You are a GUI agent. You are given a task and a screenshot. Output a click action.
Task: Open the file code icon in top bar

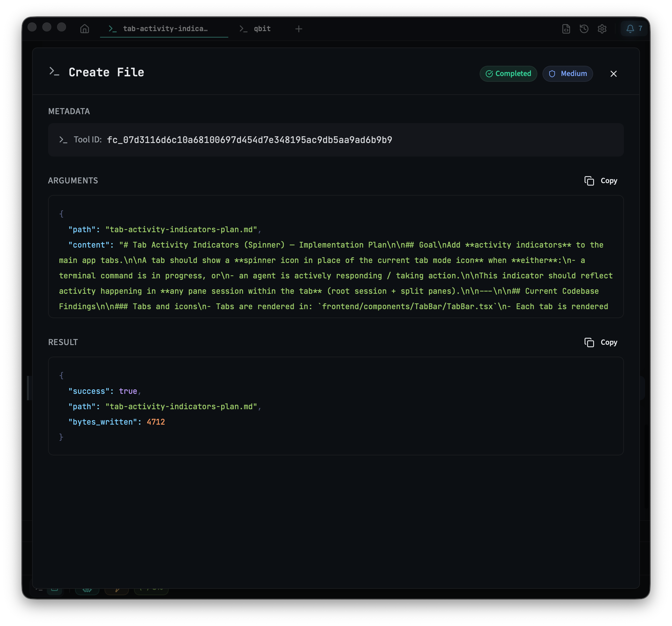tap(566, 29)
